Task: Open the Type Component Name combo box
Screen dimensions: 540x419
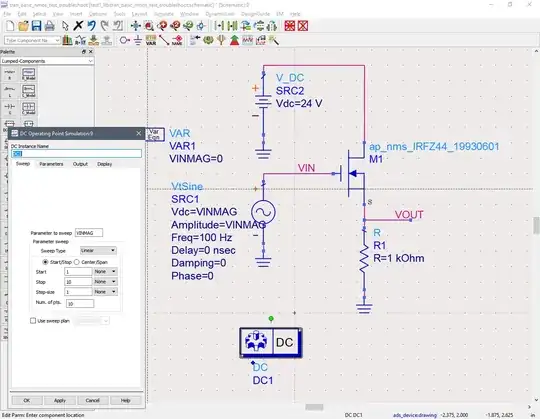Action: pyautogui.click(x=32, y=41)
